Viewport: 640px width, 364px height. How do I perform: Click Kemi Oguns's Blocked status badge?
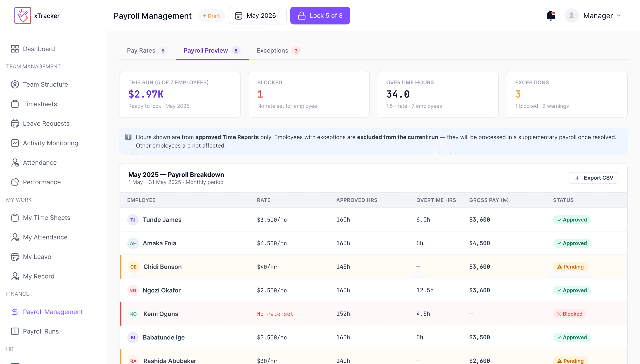click(569, 314)
